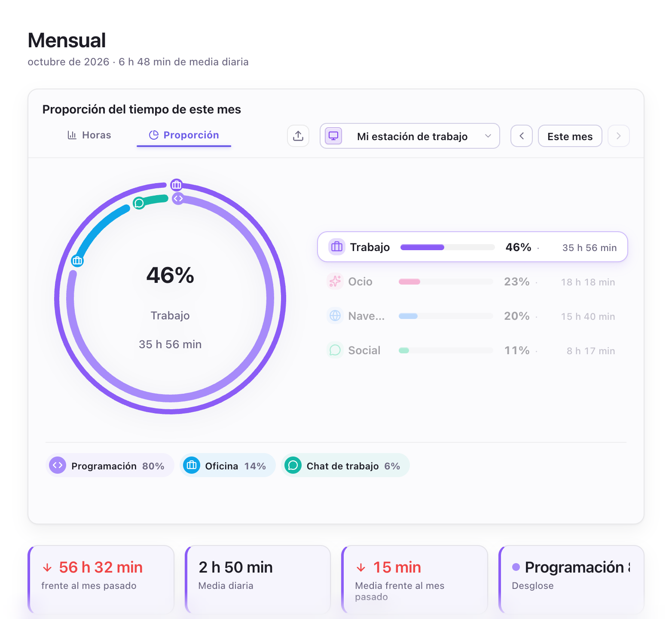Click the 46% center value of donut
This screenshot has height=619, width=672.
[170, 276]
